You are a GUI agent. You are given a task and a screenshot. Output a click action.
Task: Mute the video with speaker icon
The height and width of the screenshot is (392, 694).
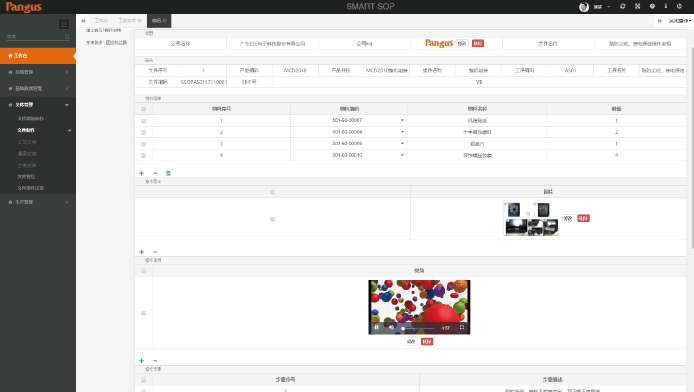391,327
